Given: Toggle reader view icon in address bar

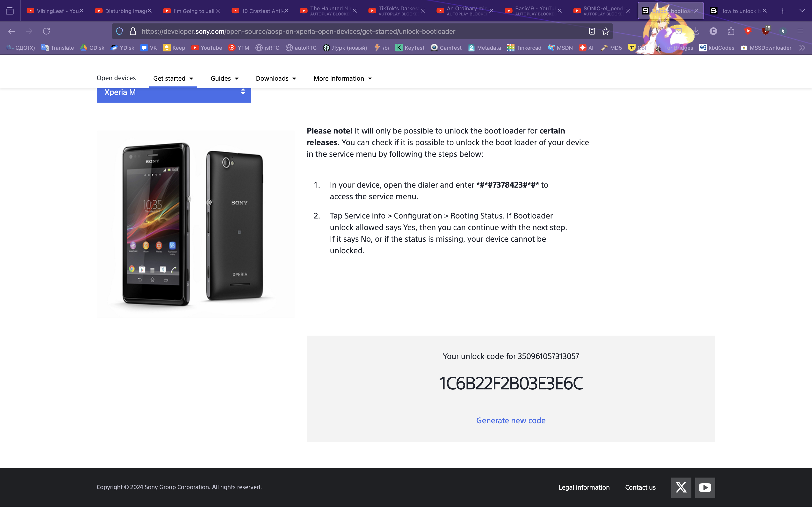Looking at the screenshot, I should pyautogui.click(x=592, y=31).
